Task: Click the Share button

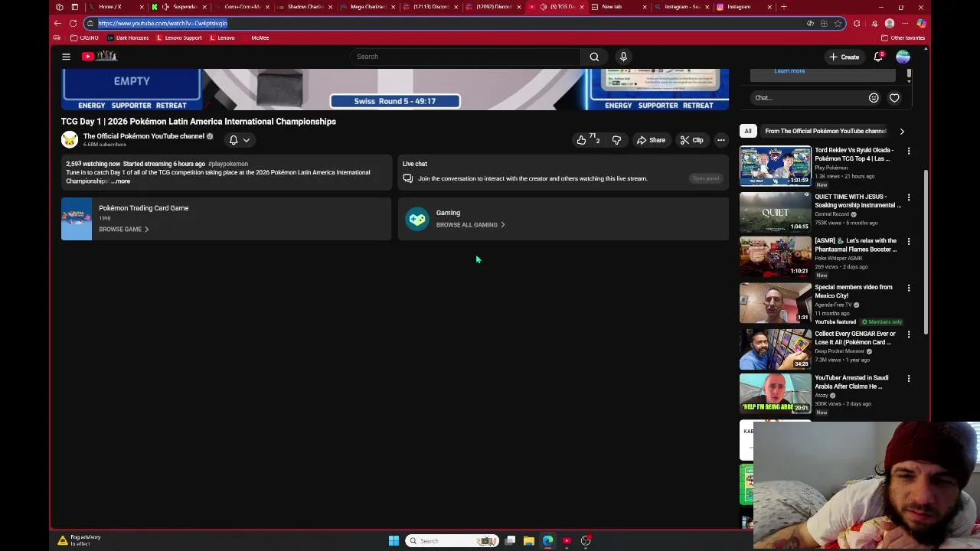Action: tap(652, 140)
